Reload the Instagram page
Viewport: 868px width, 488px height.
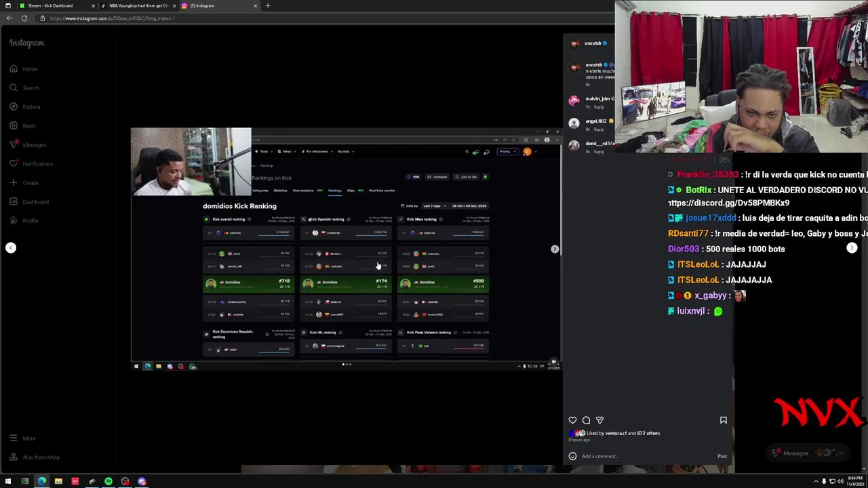coord(24,18)
